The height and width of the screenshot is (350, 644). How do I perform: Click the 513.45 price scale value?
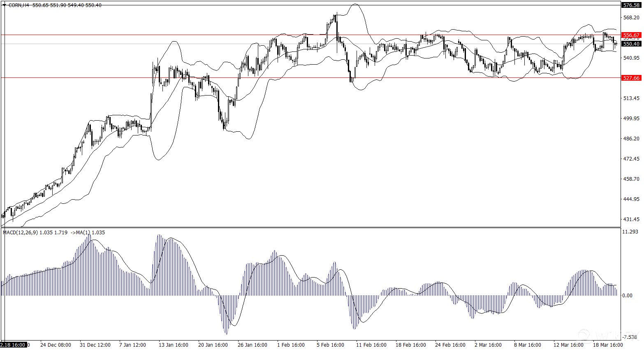click(x=631, y=98)
